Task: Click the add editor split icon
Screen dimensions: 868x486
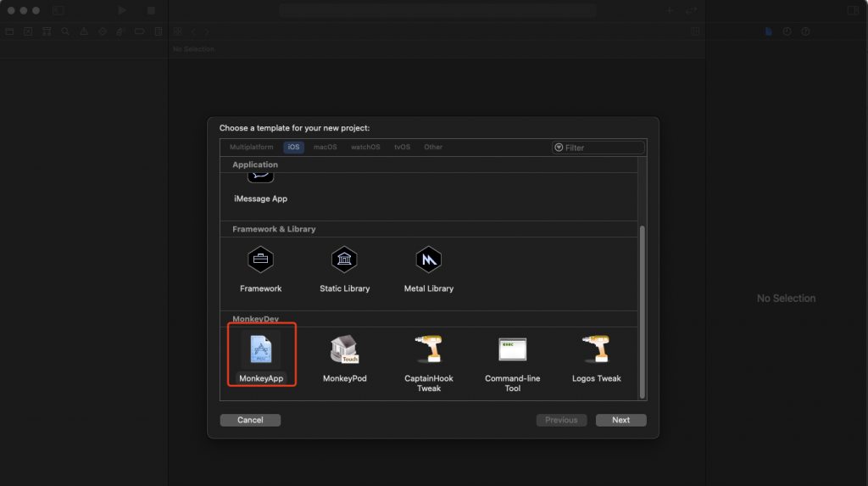Action: 695,31
